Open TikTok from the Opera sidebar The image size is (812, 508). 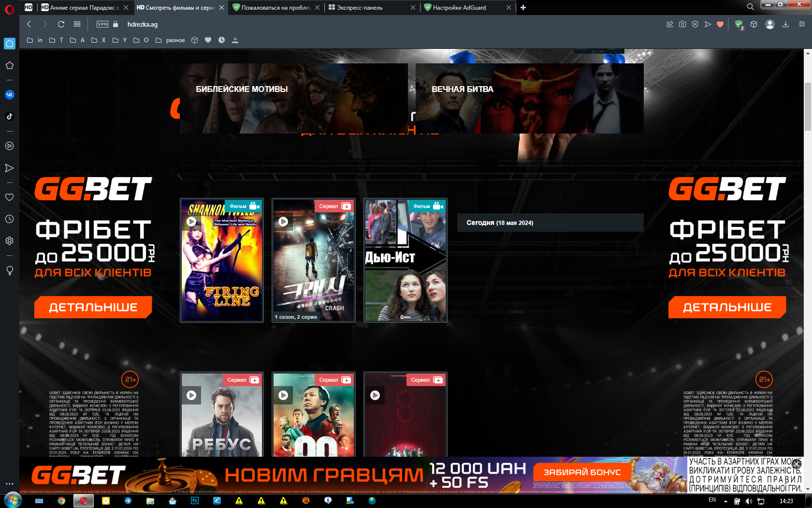point(10,116)
